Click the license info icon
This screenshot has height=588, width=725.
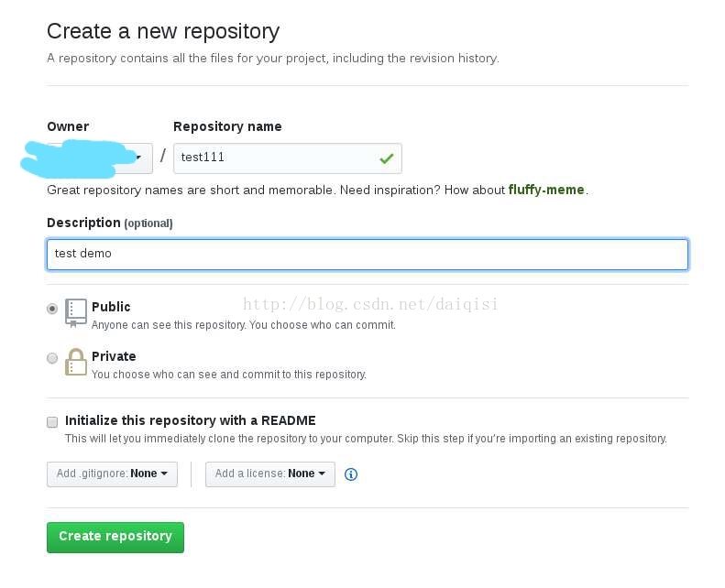click(x=351, y=474)
